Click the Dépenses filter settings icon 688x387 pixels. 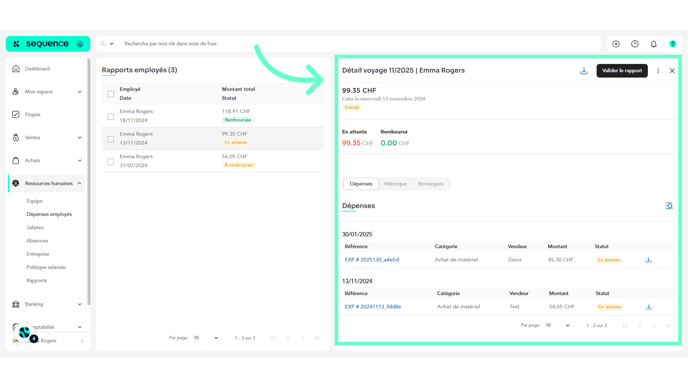tap(669, 206)
